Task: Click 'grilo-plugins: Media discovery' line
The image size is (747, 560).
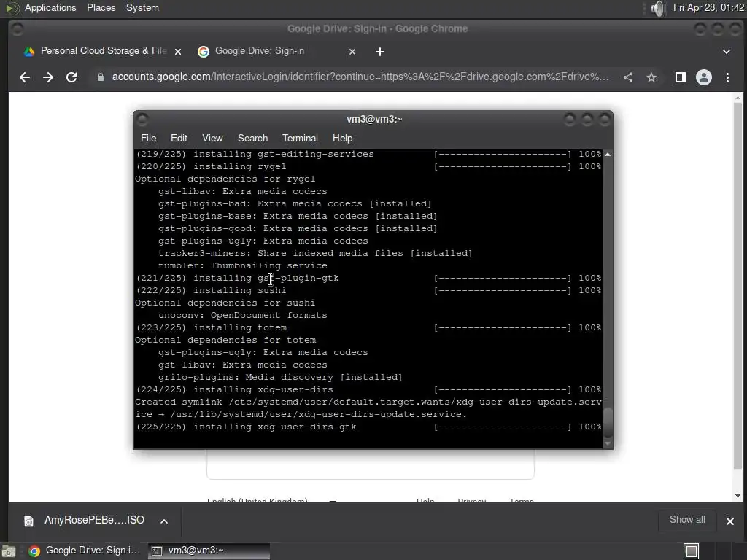Action: pyautogui.click(x=280, y=377)
